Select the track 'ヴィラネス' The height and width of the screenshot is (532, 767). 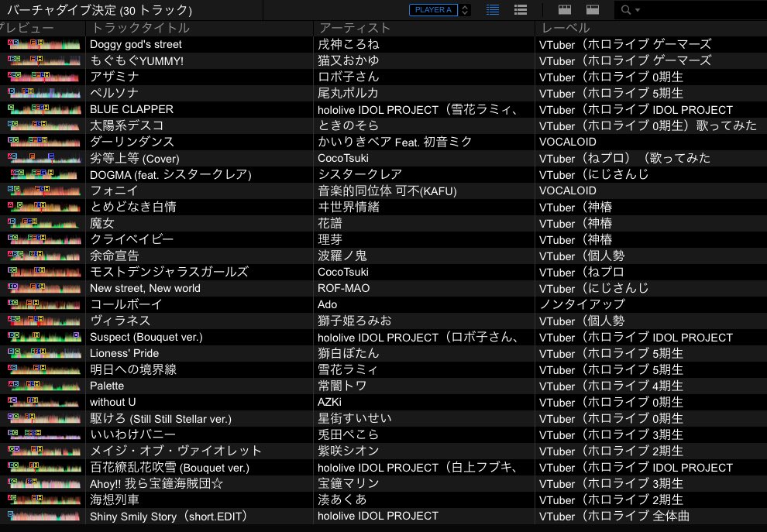point(120,321)
